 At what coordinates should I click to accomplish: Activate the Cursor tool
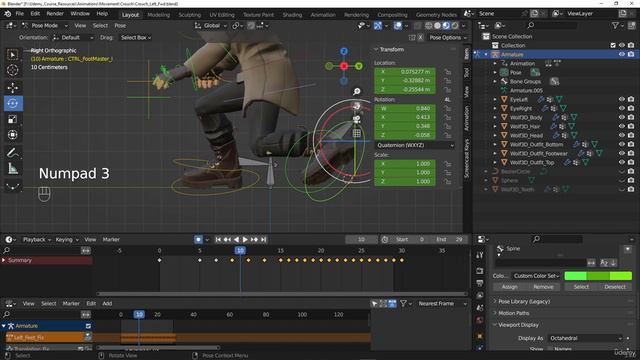[13, 70]
